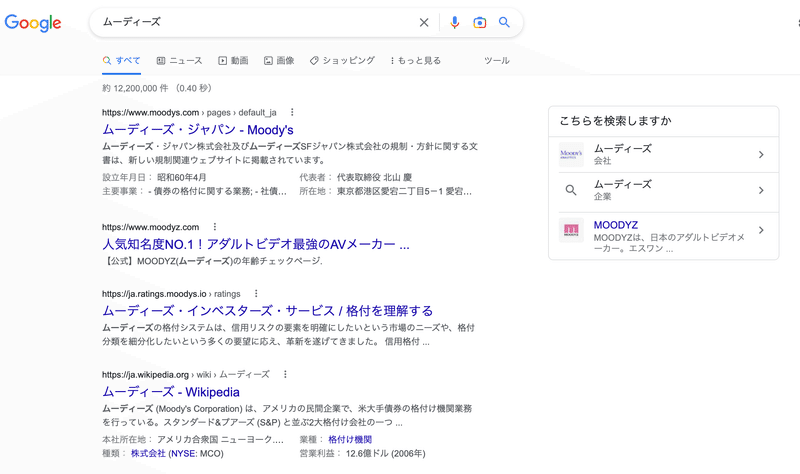Open three-dot menu beside wikipedia.org result
Viewport: 800px width, 474px height.
click(x=285, y=375)
